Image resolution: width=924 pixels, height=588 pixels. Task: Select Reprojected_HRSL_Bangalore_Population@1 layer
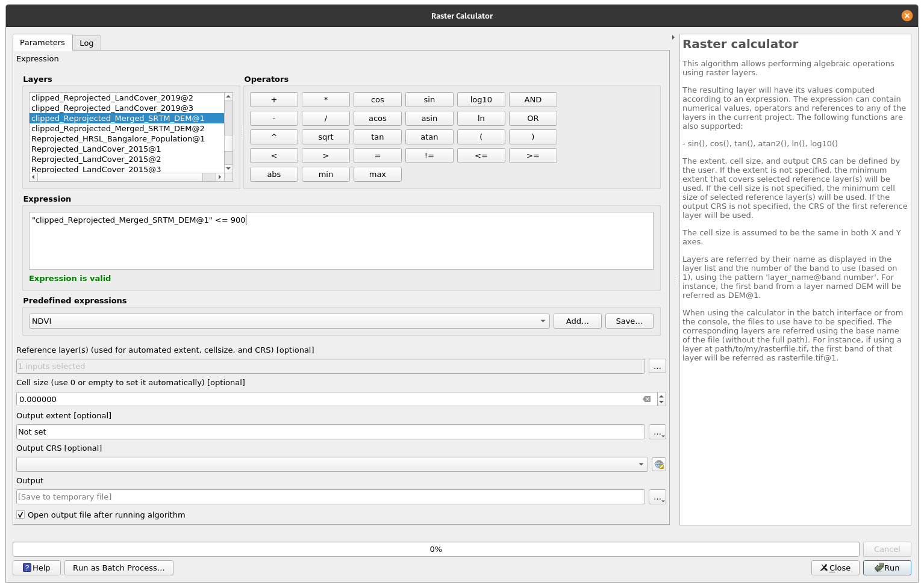[126, 139]
